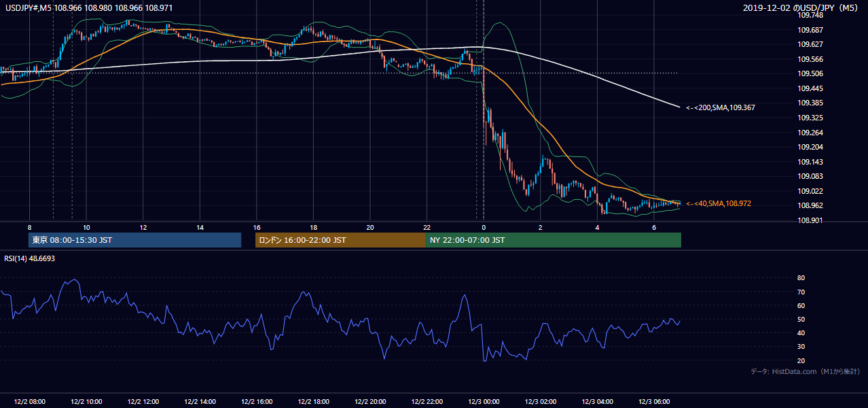Screen dimensions: 868x408
Task: Click price level 109.204 on the axis
Action: tap(810, 147)
